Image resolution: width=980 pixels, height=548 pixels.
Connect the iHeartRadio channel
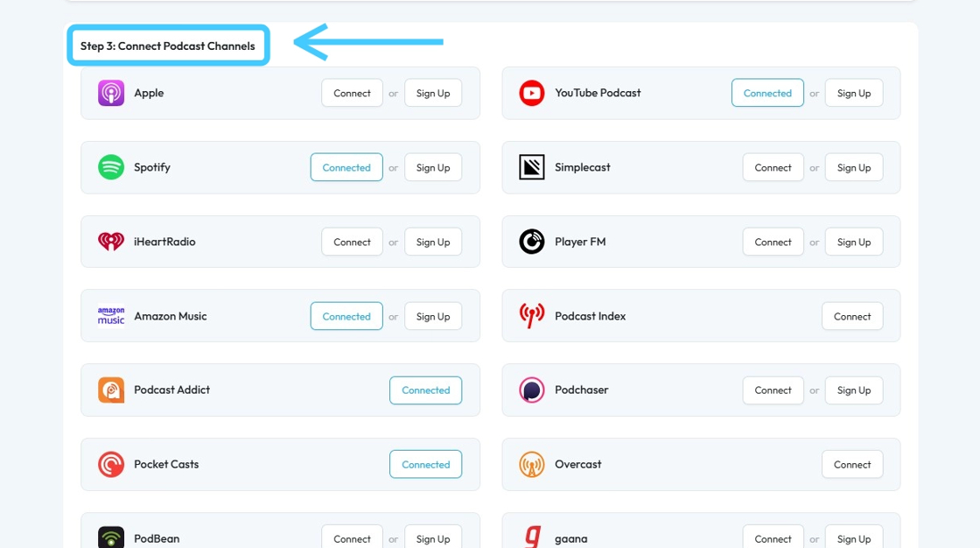[352, 242]
